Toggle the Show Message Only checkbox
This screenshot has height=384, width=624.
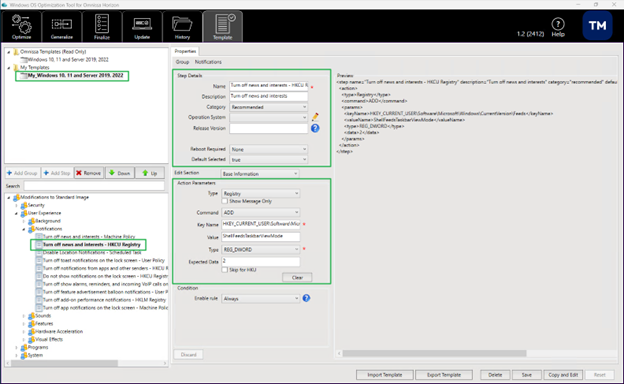pos(225,201)
